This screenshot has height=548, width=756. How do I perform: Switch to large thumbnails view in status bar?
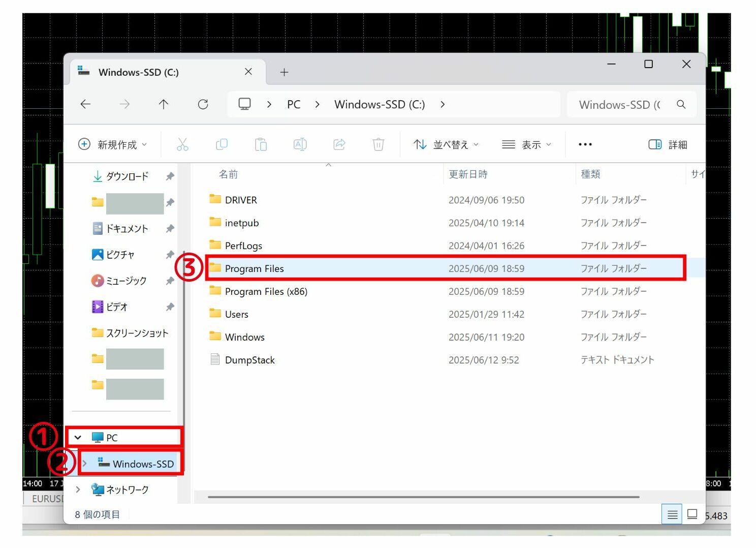pos(691,514)
